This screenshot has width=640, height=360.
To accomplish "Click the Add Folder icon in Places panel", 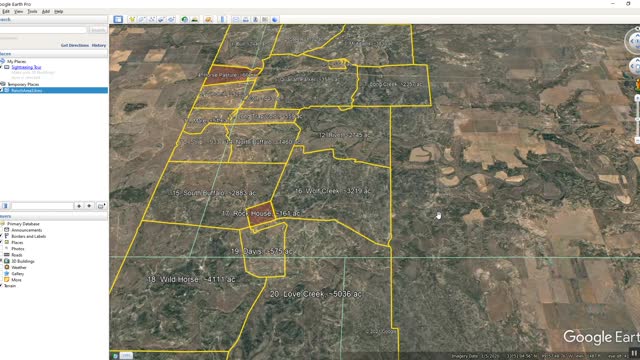I will coord(101,206).
